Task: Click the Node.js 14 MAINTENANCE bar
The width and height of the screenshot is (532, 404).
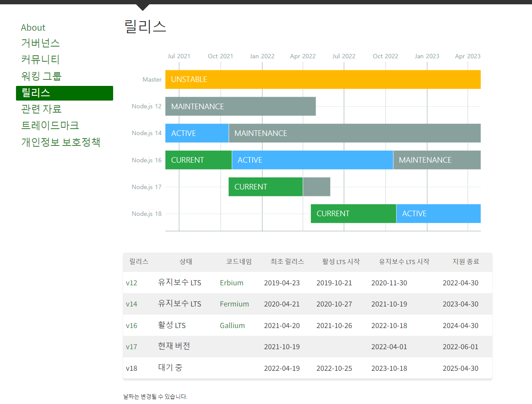Action: 355,133
